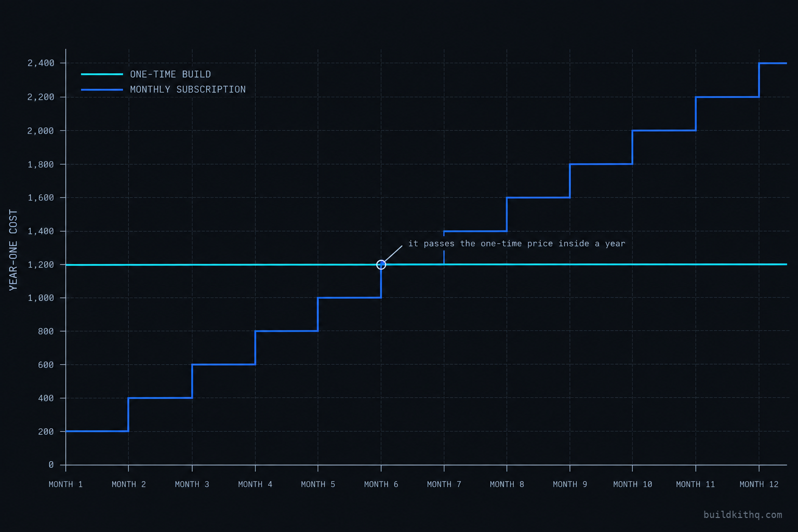Click the subscription step at the 2,200 level
Screen dimensions: 798x532
(x=727, y=97)
